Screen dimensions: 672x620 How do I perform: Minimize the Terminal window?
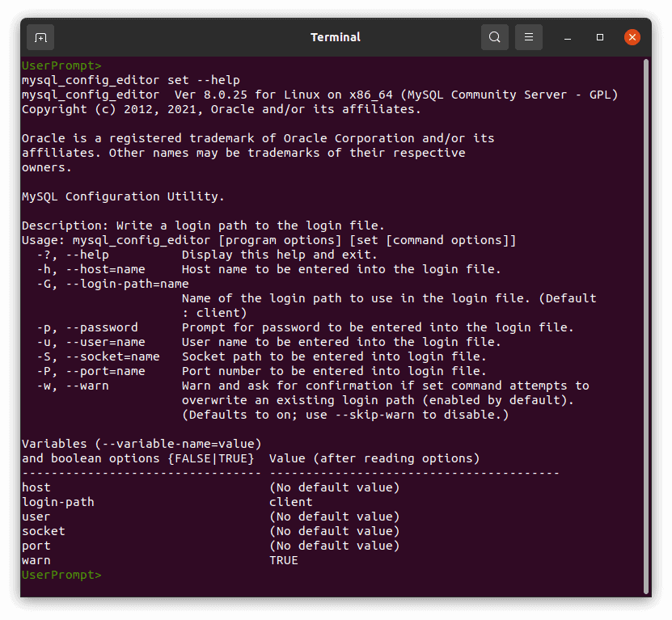click(568, 38)
